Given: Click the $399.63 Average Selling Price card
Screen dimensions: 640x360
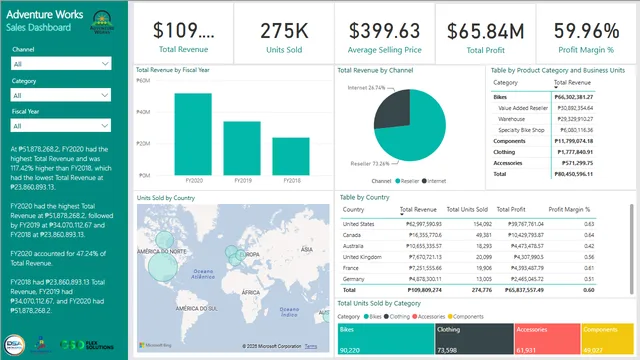Looking at the screenshot, I should point(384,33).
